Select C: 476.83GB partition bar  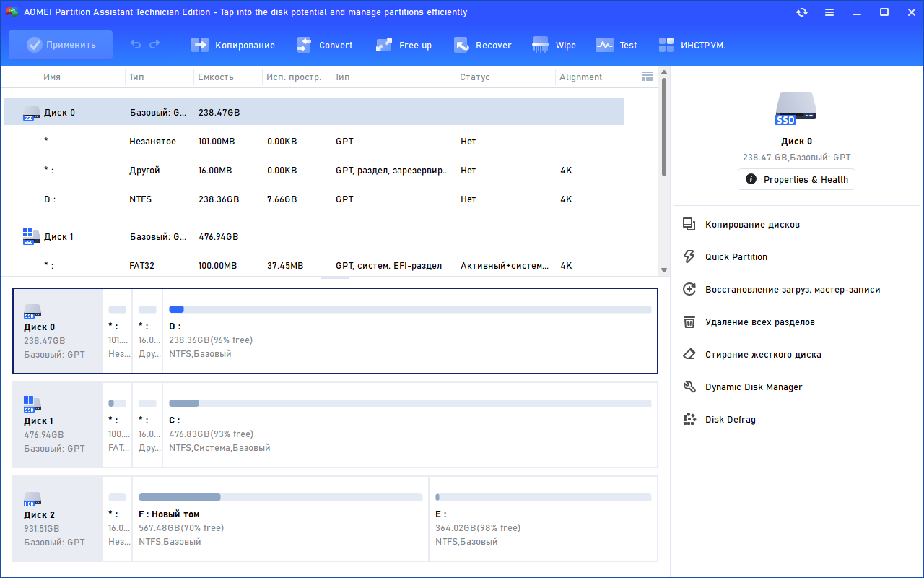coord(410,425)
